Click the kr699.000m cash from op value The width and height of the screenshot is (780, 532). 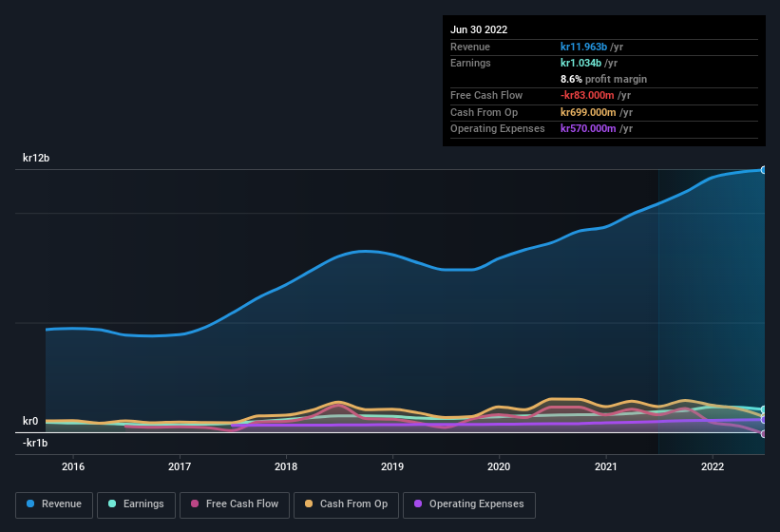(588, 112)
